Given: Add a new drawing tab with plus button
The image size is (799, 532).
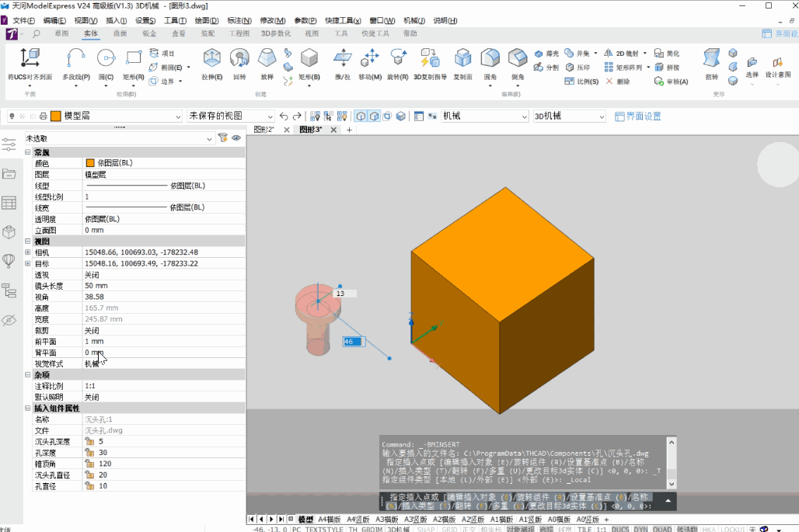Looking at the screenshot, I should click(x=349, y=130).
